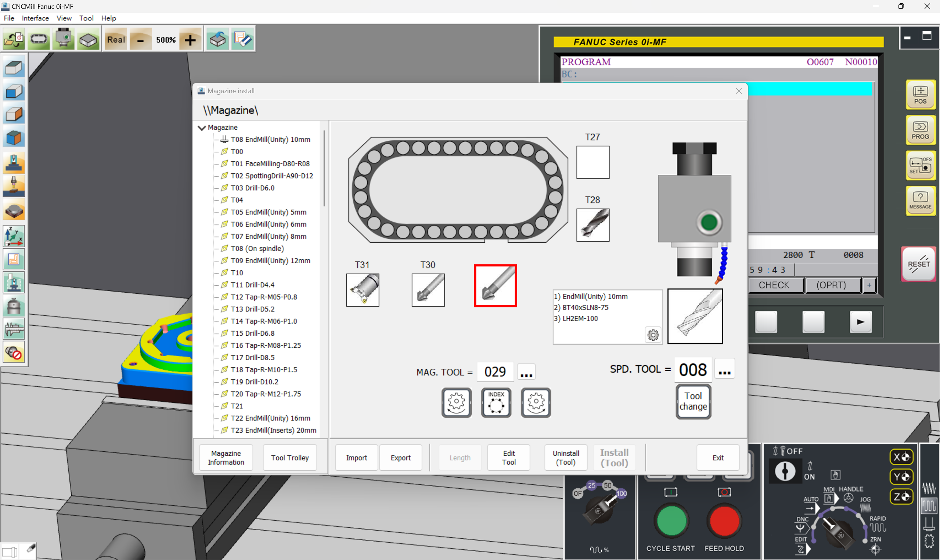Toggle the Real speed mode button
940x560 pixels.
coord(116,39)
